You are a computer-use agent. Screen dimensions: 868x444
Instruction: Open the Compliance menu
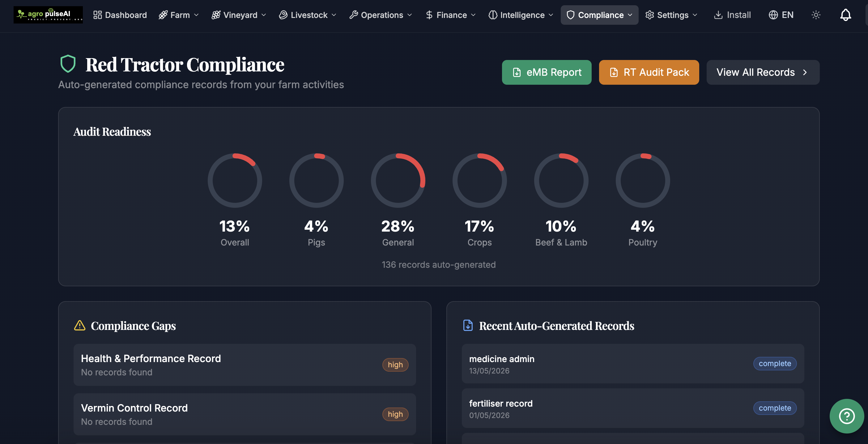[599, 15]
